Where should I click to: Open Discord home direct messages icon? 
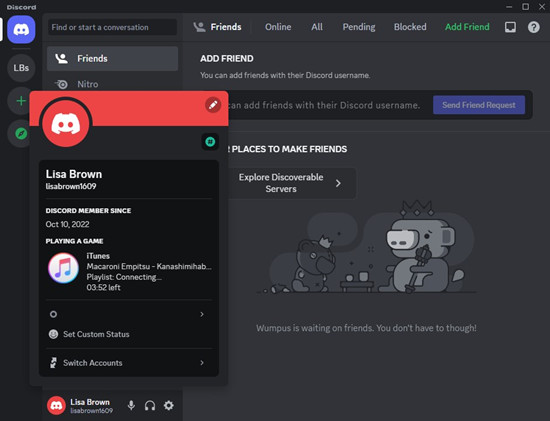21,29
